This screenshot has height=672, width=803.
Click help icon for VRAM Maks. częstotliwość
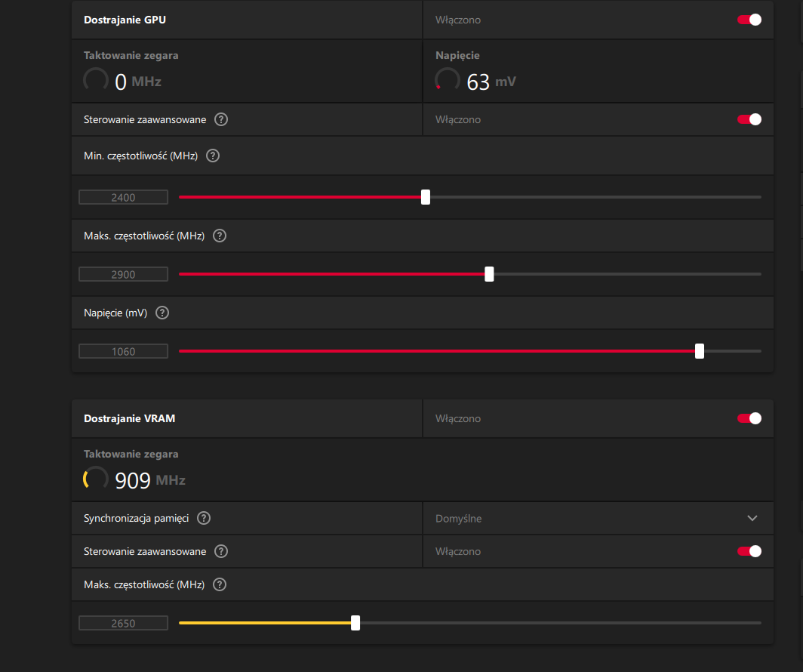click(219, 584)
